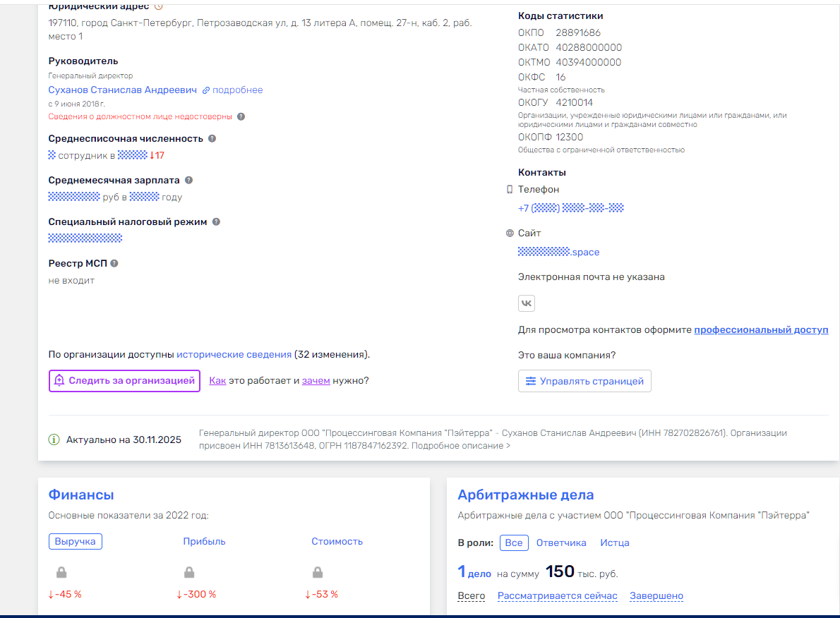Screen dimensions: 840x618
Task: Click the VK social network icon
Action: point(527,303)
